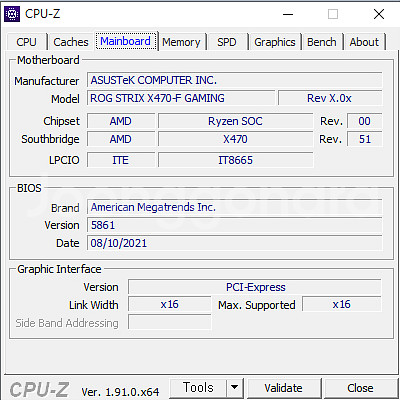Screen dimensions: 401x402
Task: Click the Manufacturer field ASUSTeK COMPUTER INC.
Action: 235,80
